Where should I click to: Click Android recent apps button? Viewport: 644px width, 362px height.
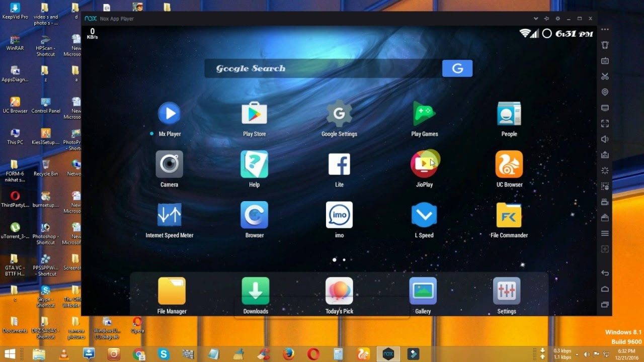click(x=605, y=305)
